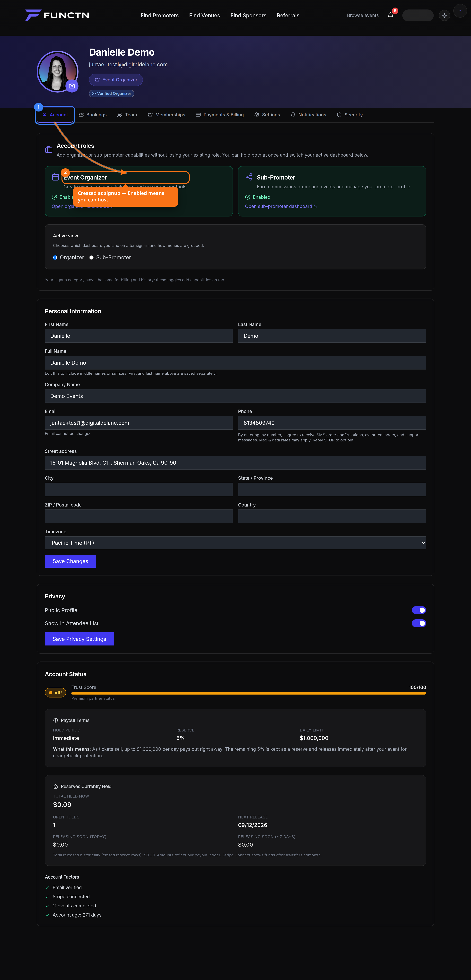This screenshot has height=980, width=471.
Task: Go to the Team tab
Action: [127, 115]
